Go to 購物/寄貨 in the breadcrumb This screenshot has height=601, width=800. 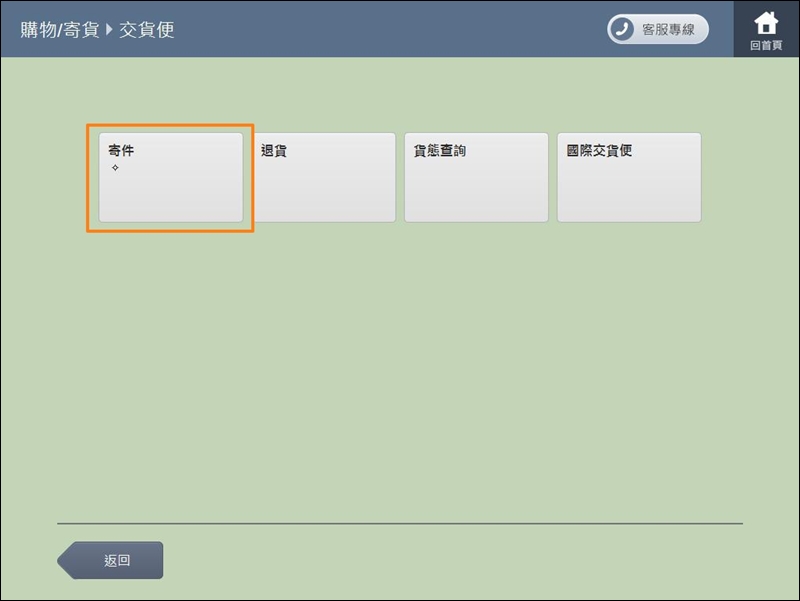(60, 29)
